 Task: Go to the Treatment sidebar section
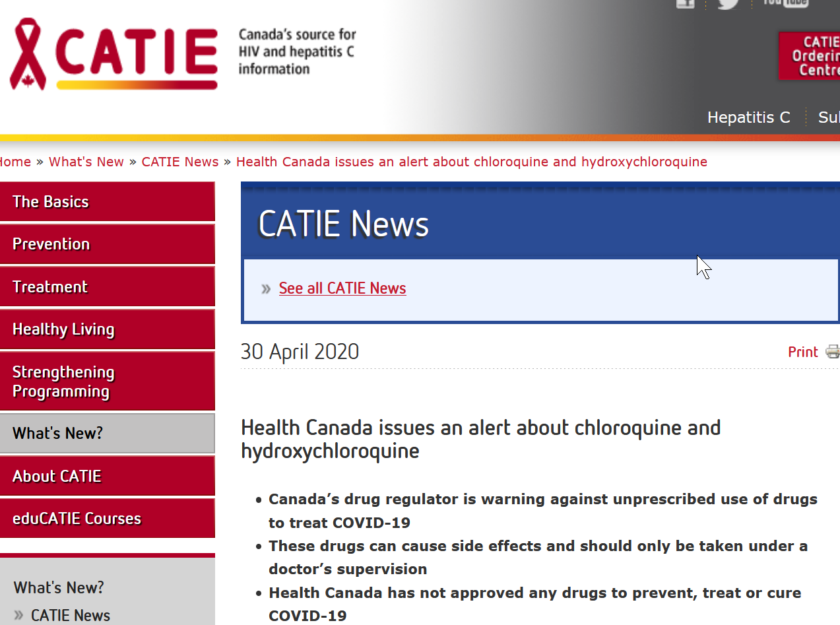pos(108,286)
